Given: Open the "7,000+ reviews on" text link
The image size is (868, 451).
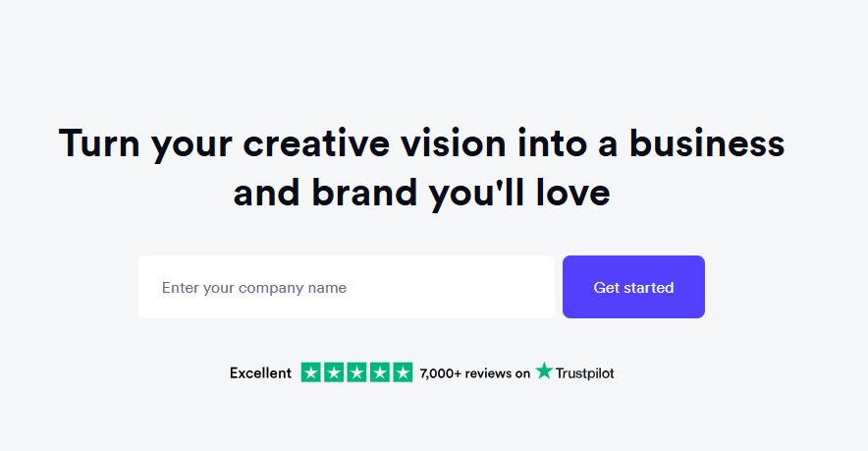Looking at the screenshot, I should click(474, 373).
